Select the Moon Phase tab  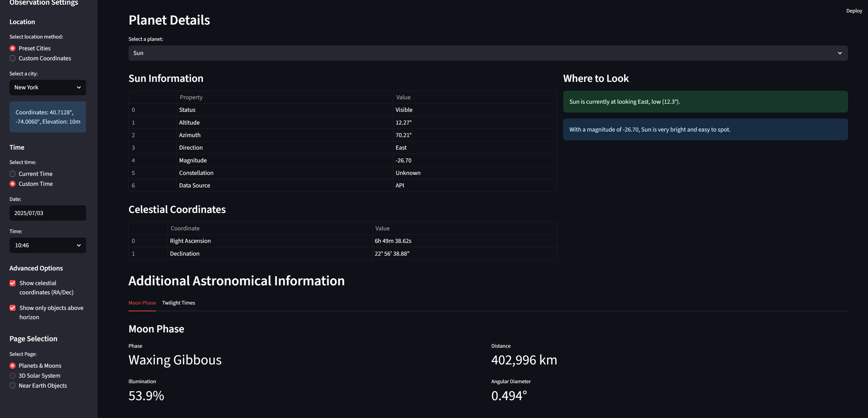142,303
